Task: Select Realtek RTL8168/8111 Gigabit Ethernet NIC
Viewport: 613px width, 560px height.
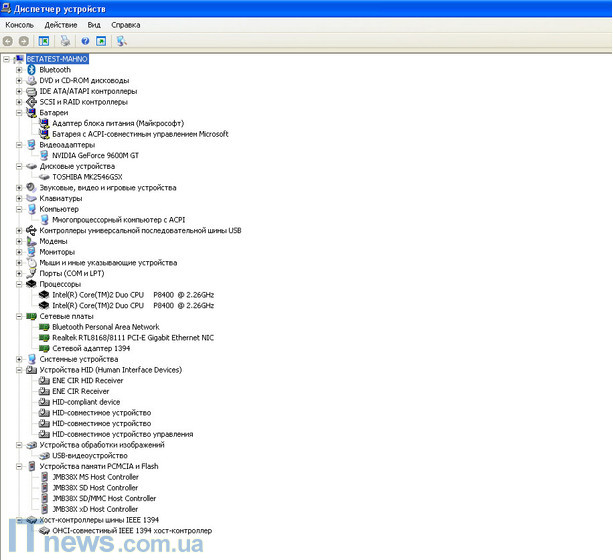Action: pyautogui.click(x=125, y=338)
